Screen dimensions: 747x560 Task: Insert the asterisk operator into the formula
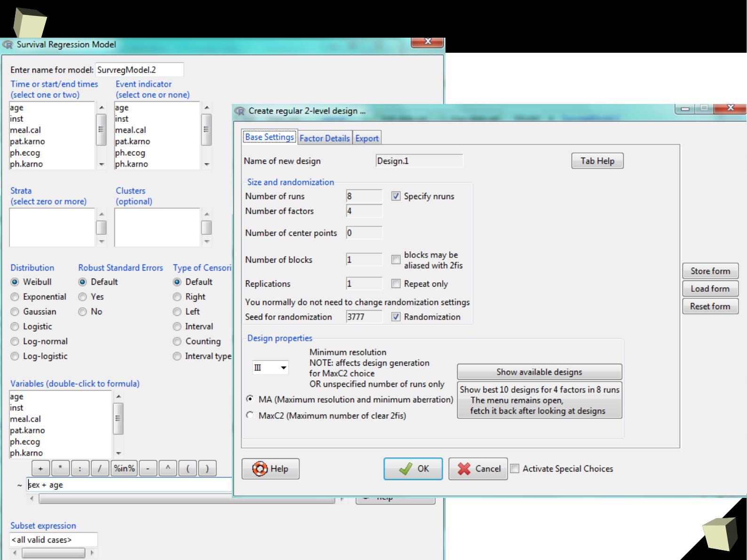click(60, 468)
